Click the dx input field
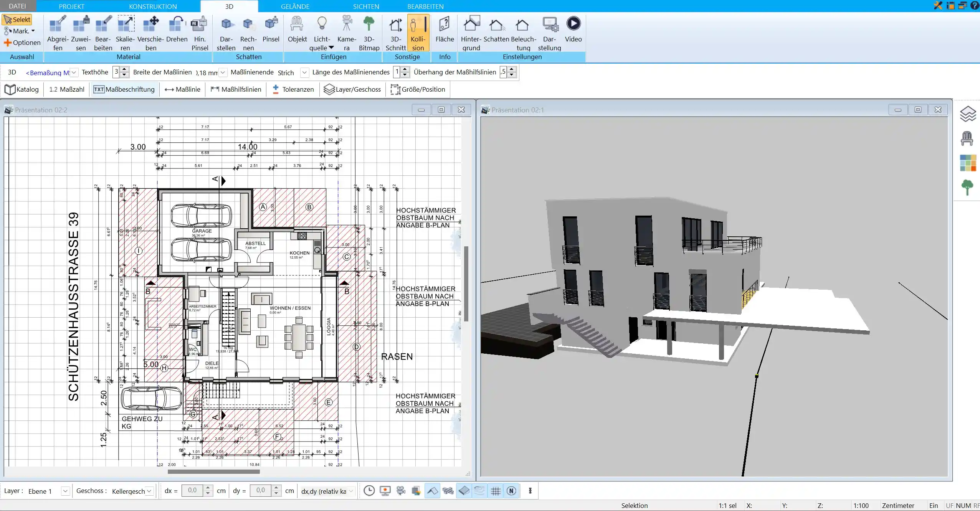980x511 pixels. click(x=192, y=491)
